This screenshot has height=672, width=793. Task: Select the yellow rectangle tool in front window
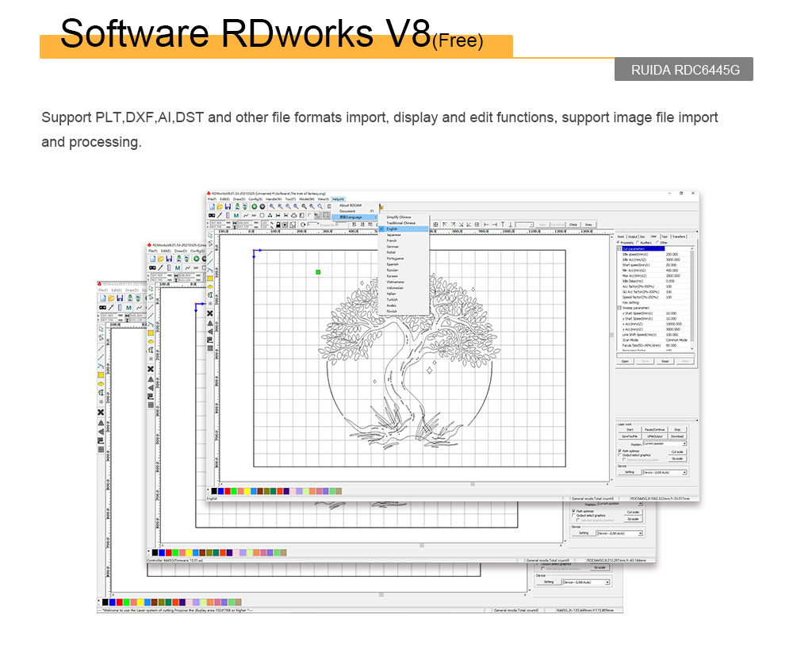pos(210,278)
